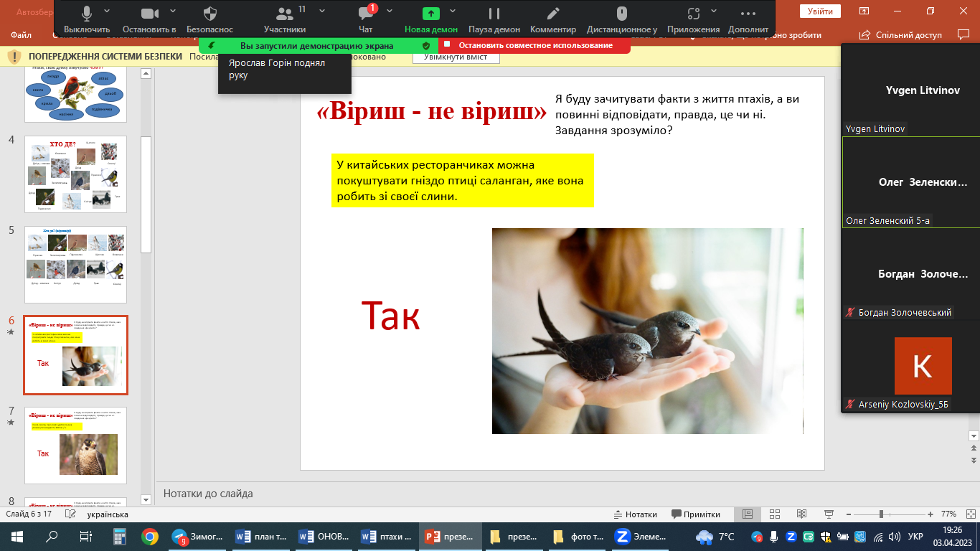Click zoom in plus in status bar
Screen dimensions: 980x551
pyautogui.click(x=930, y=514)
